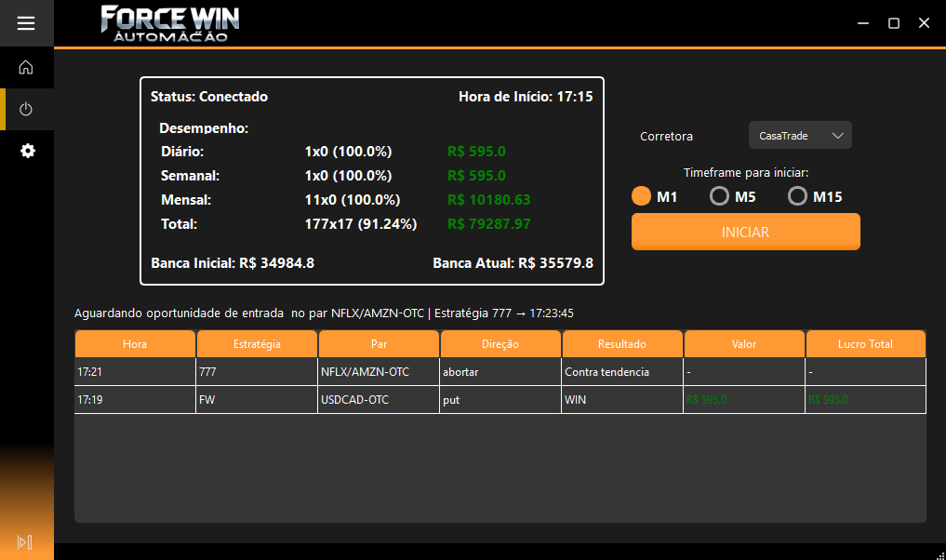Maximize the application window

(893, 23)
